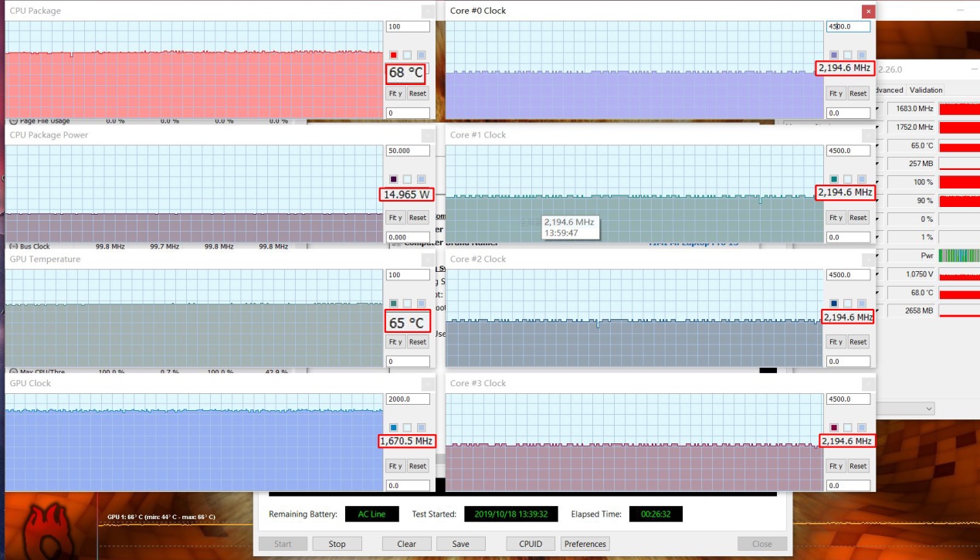Click the Core #2 Clock max field 4500.0
This screenshot has height=560, width=980.
[848, 275]
